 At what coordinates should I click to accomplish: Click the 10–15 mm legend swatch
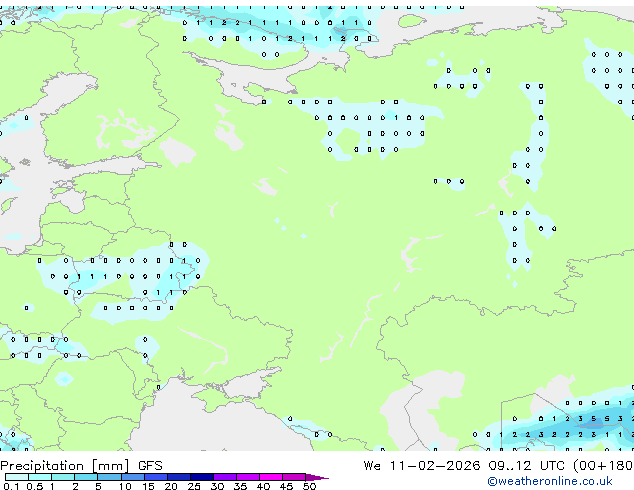tap(132, 477)
